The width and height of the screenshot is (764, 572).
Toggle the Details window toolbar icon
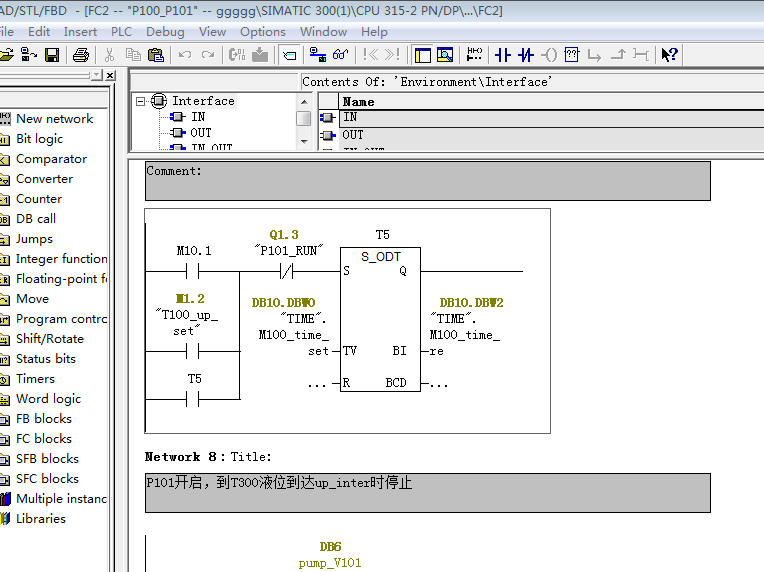pos(445,55)
